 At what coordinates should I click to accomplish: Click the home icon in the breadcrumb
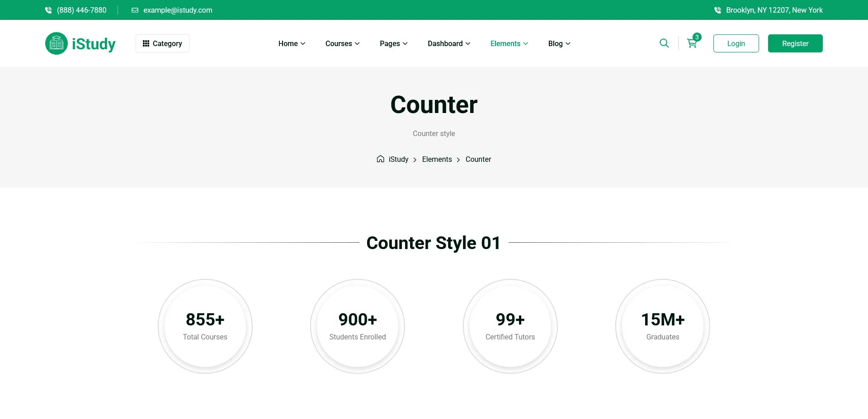(x=381, y=159)
